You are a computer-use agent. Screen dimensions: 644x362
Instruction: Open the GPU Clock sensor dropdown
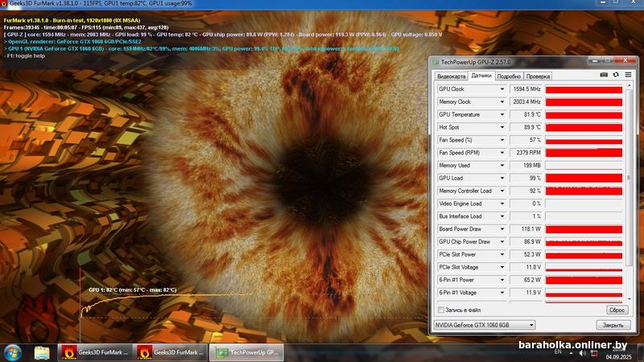point(502,89)
